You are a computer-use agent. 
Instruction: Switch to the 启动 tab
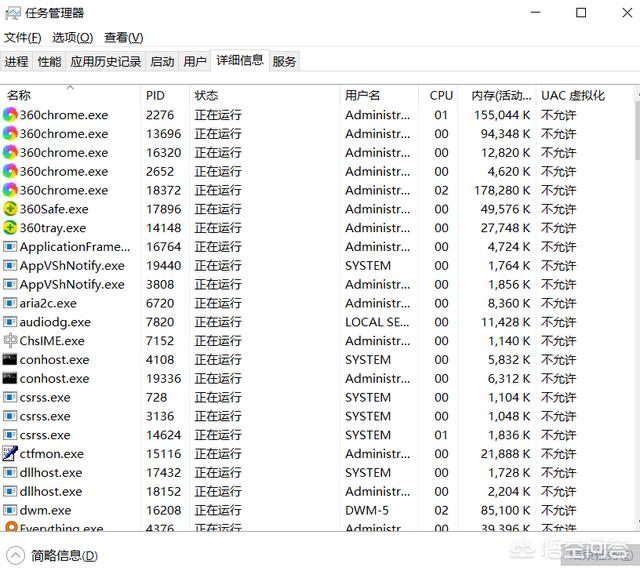pos(162,61)
